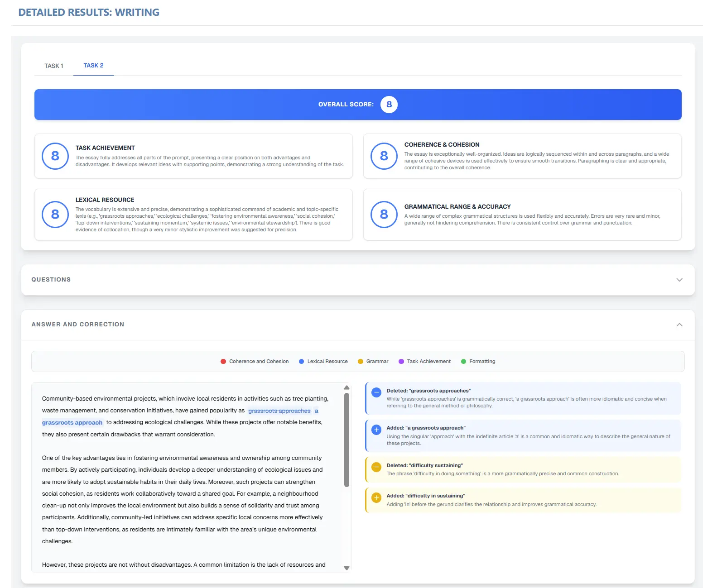Click the blue minus icon for deleted "grassroots approaches"

pos(376,392)
